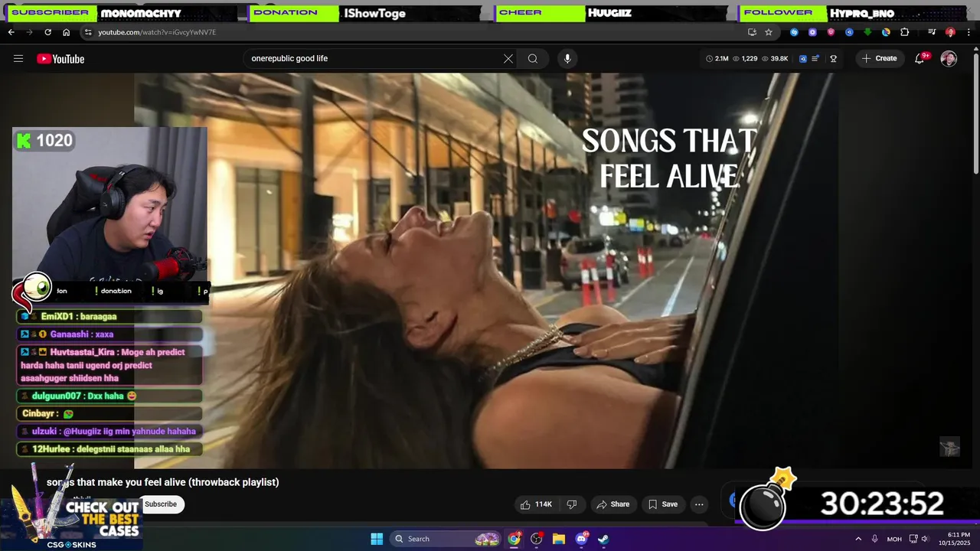Open OBS Studio from the taskbar
The height and width of the screenshot is (551, 980).
[537, 539]
